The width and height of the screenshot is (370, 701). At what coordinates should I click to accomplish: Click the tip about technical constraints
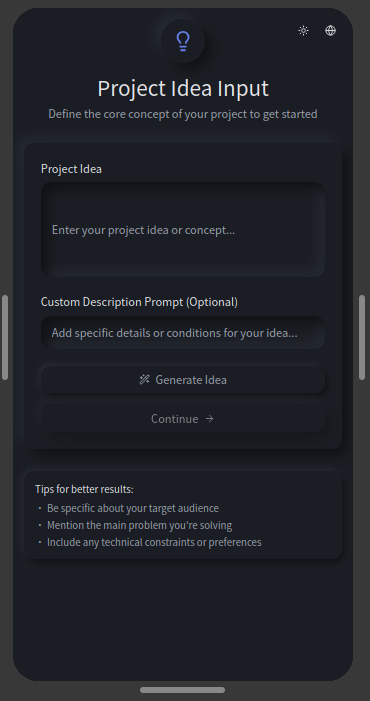(154, 542)
